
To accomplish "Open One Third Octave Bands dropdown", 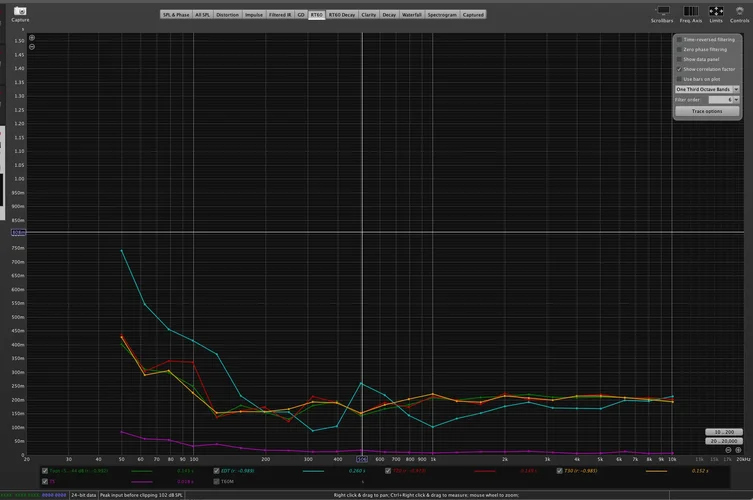I will pos(707,89).
